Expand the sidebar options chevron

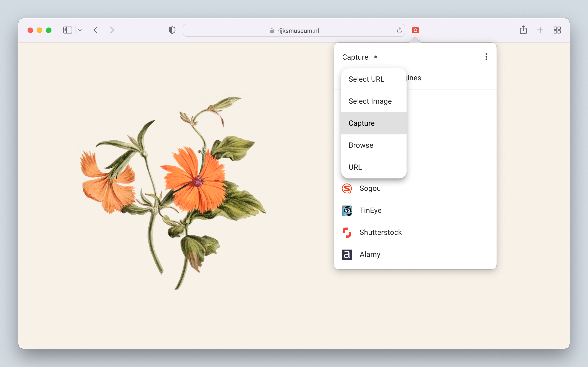[80, 30]
